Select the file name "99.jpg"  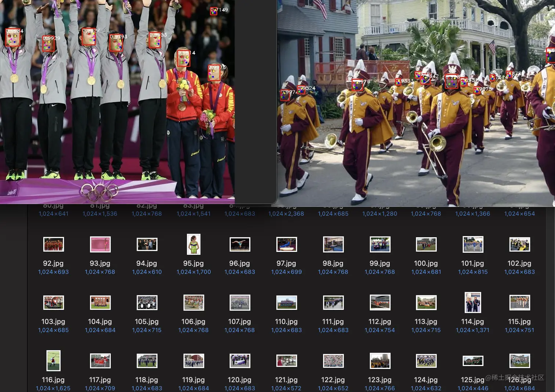click(x=380, y=263)
